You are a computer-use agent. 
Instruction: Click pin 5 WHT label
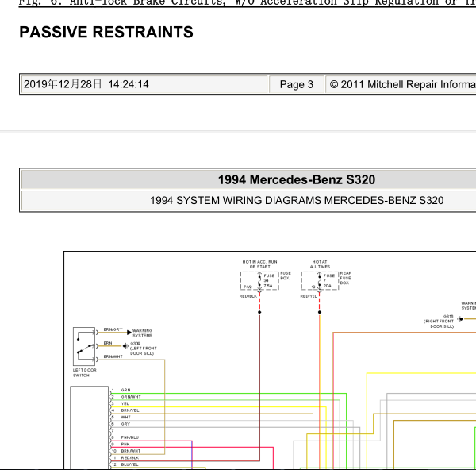(x=125, y=417)
